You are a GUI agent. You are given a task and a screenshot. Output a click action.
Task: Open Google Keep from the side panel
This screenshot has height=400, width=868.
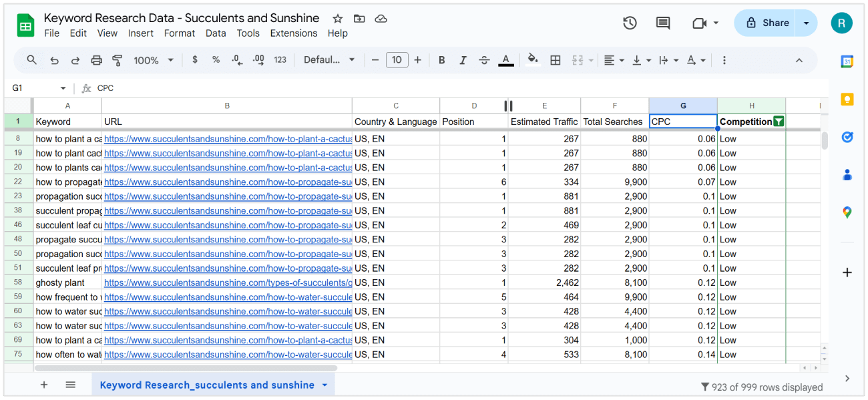pos(846,98)
